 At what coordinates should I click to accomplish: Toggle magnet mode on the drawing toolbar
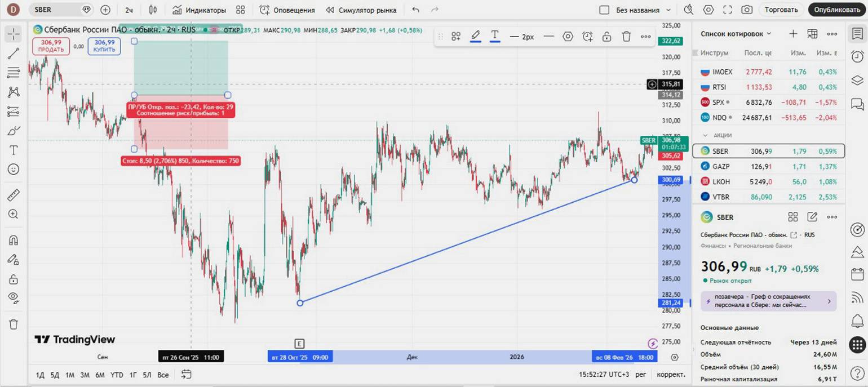(x=14, y=240)
